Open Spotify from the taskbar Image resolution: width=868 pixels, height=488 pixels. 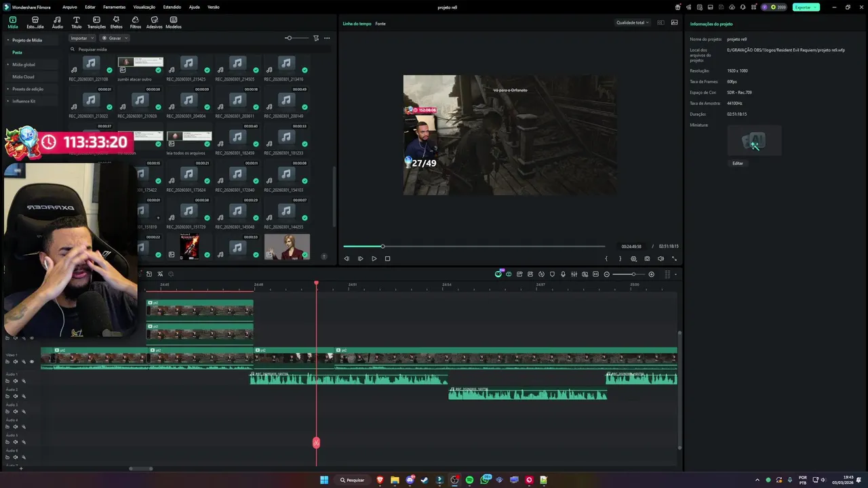pos(469,480)
